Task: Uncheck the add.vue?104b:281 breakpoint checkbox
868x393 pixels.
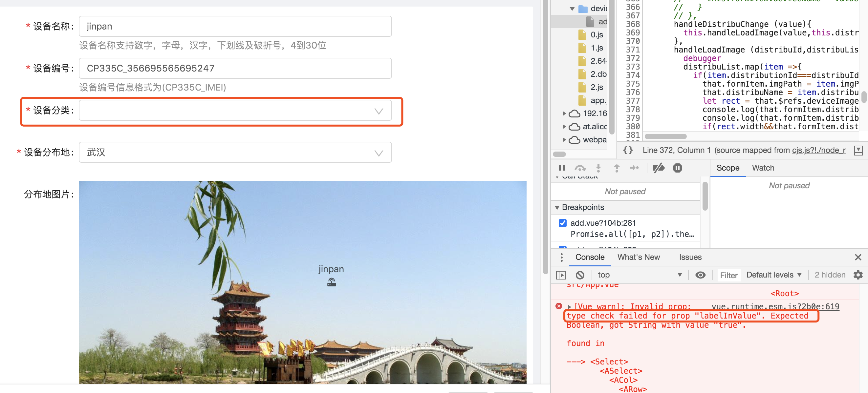Action: coord(562,223)
